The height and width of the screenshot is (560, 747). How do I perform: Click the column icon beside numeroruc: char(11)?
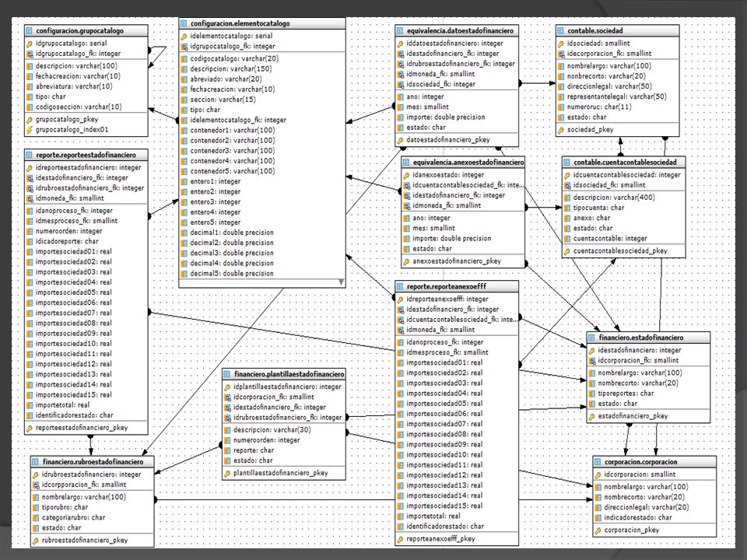(561, 107)
